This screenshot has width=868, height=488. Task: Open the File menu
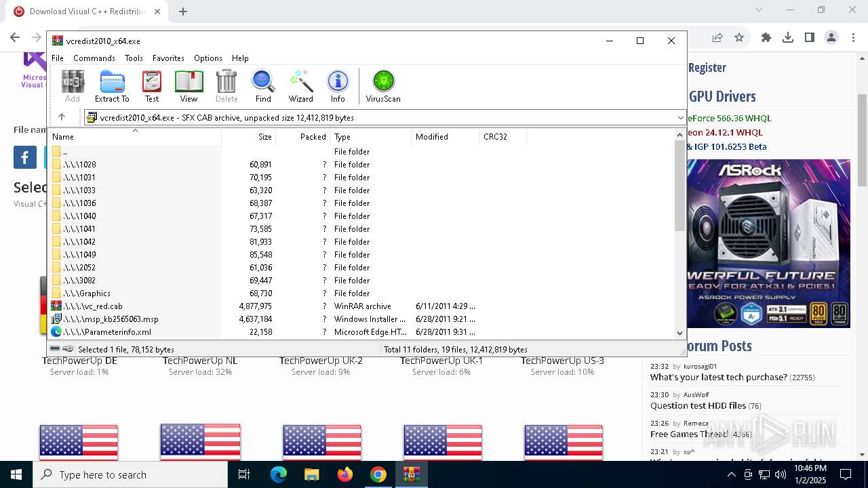(x=58, y=58)
